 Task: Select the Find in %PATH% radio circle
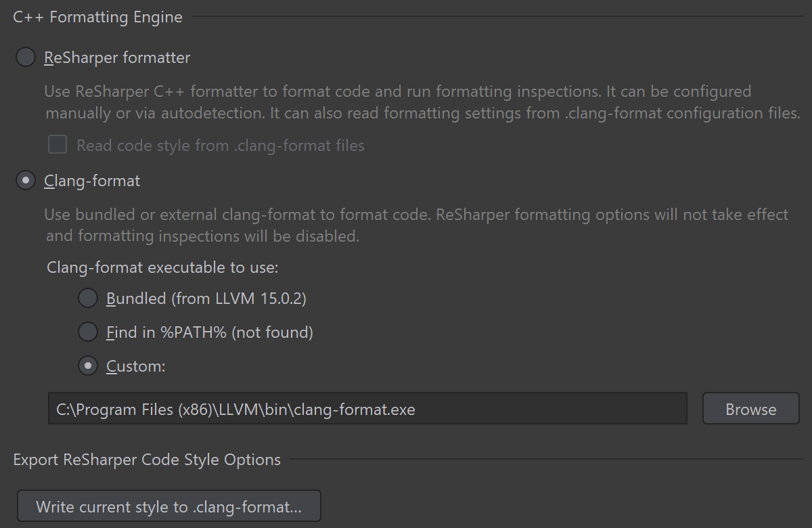tap(88, 332)
